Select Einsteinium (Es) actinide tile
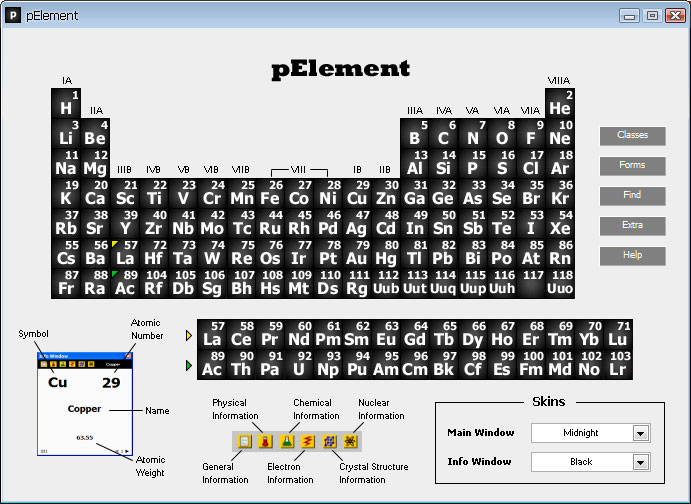The height and width of the screenshot is (504, 691). [502, 364]
